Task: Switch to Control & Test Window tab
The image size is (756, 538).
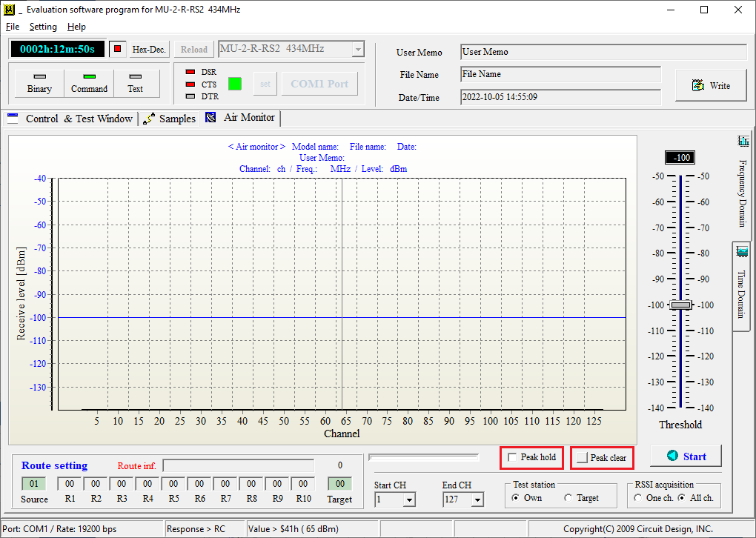Action: [70, 119]
